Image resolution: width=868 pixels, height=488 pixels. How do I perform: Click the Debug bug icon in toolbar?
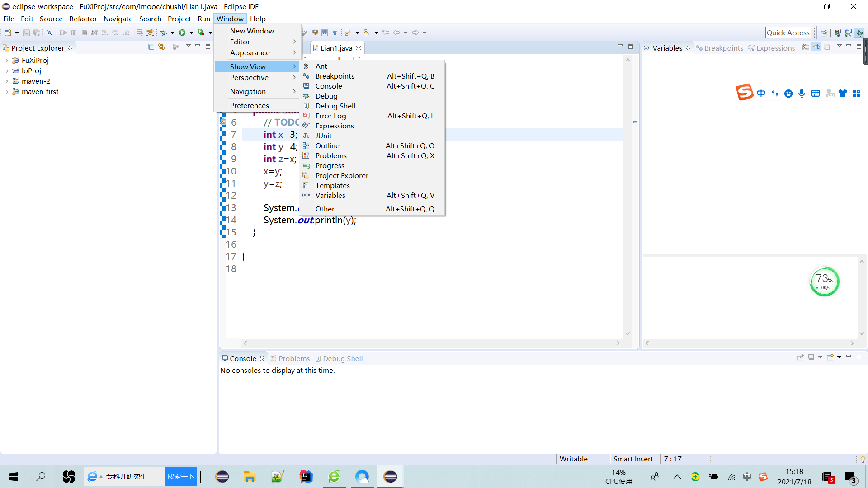tap(164, 33)
